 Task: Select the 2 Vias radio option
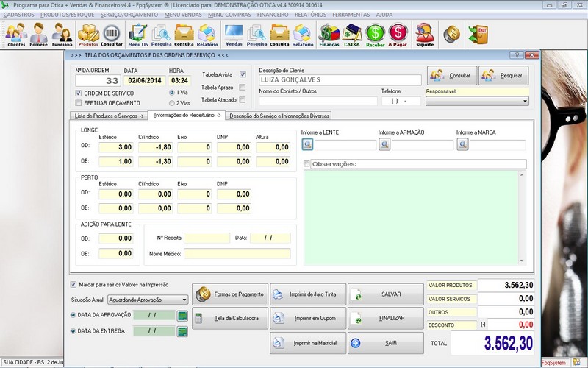tap(172, 104)
